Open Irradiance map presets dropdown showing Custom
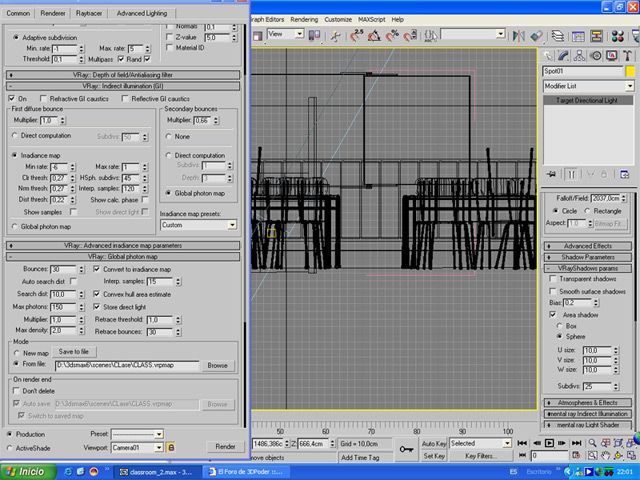 [198, 225]
